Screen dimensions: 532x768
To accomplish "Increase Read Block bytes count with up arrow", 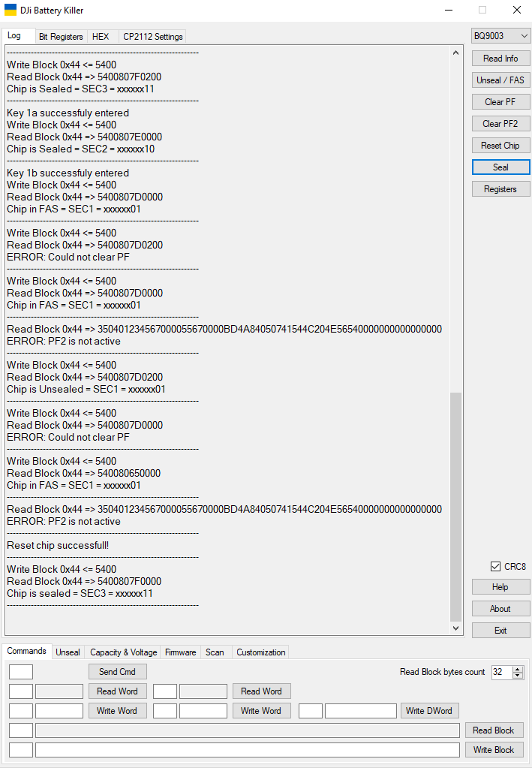I will 517,669.
